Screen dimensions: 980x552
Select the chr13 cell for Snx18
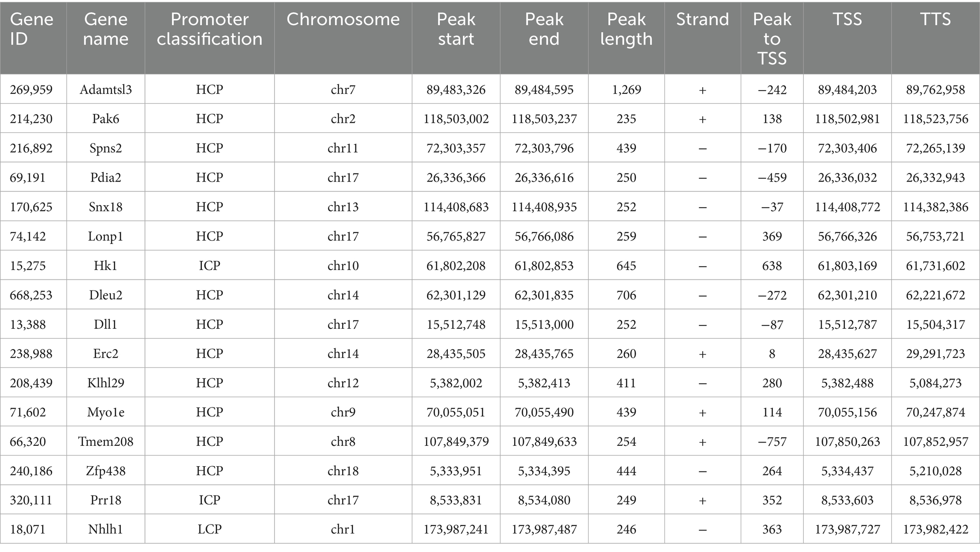click(343, 207)
